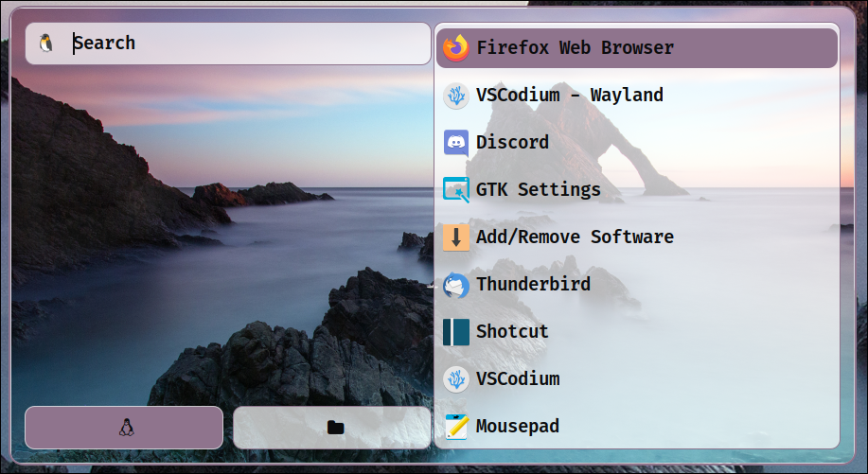Image resolution: width=868 pixels, height=474 pixels.
Task: Open the "GTK Settings" entry
Action: point(637,190)
